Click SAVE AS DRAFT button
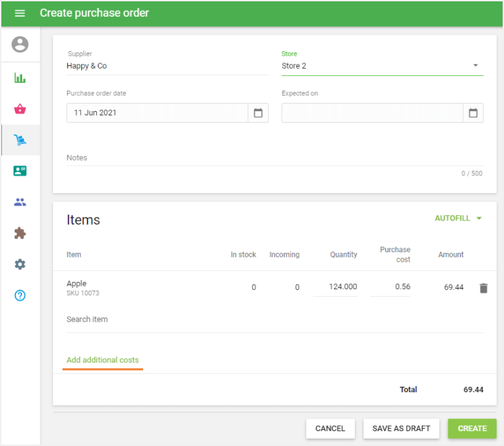The width and height of the screenshot is (504, 446). pos(401,429)
